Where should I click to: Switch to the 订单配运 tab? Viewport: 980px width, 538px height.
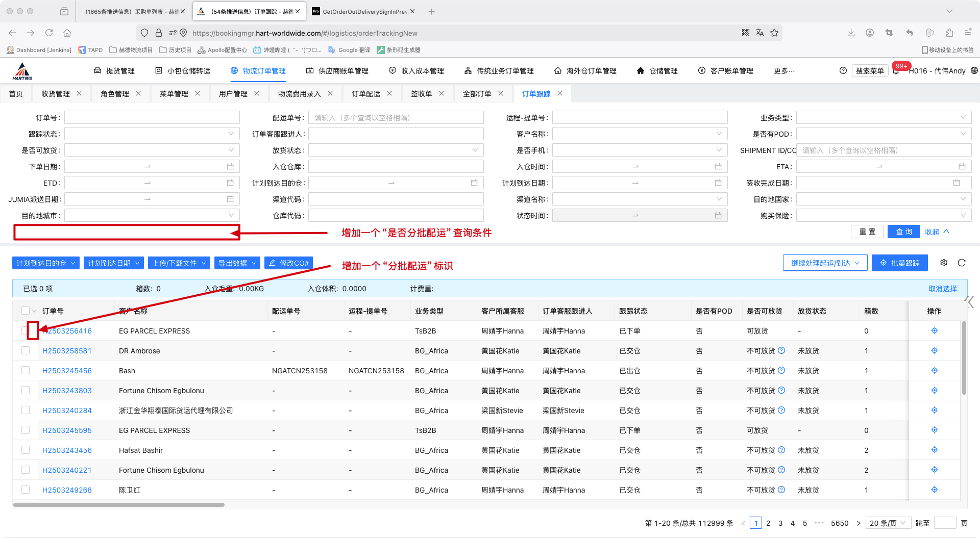(365, 94)
